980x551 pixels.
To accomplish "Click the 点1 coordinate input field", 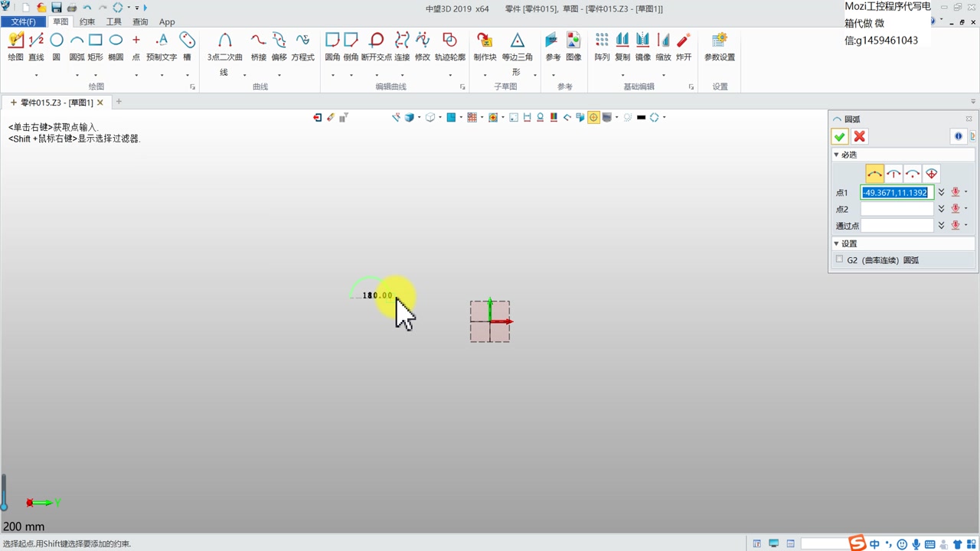I will [897, 193].
